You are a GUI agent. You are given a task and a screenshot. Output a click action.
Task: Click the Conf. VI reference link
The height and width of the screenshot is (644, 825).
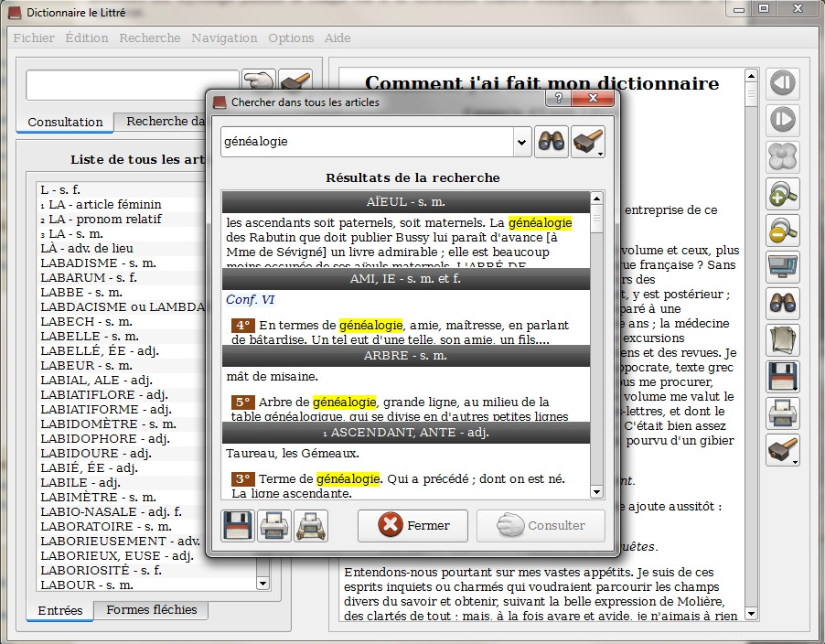pos(250,299)
